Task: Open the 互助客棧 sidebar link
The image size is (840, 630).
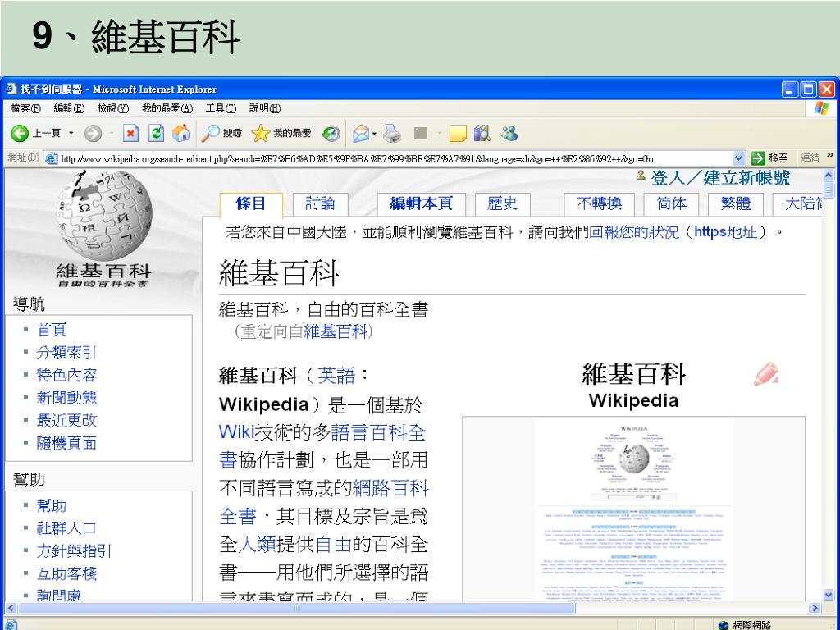Action: (x=66, y=573)
